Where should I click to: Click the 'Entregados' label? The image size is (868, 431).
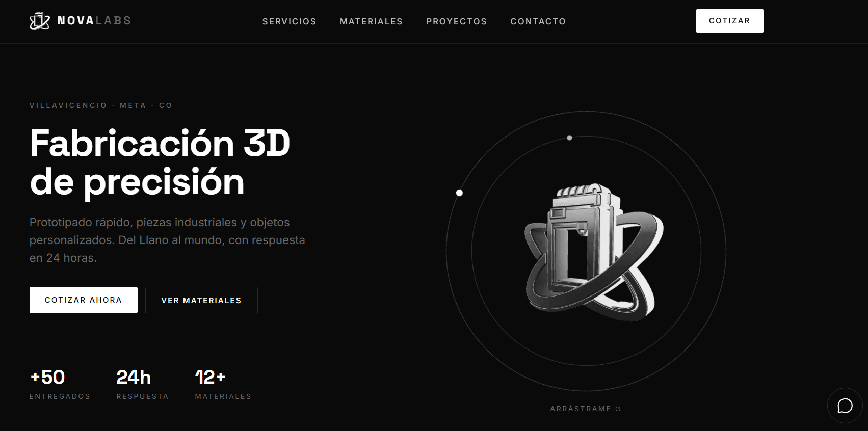pyautogui.click(x=60, y=396)
